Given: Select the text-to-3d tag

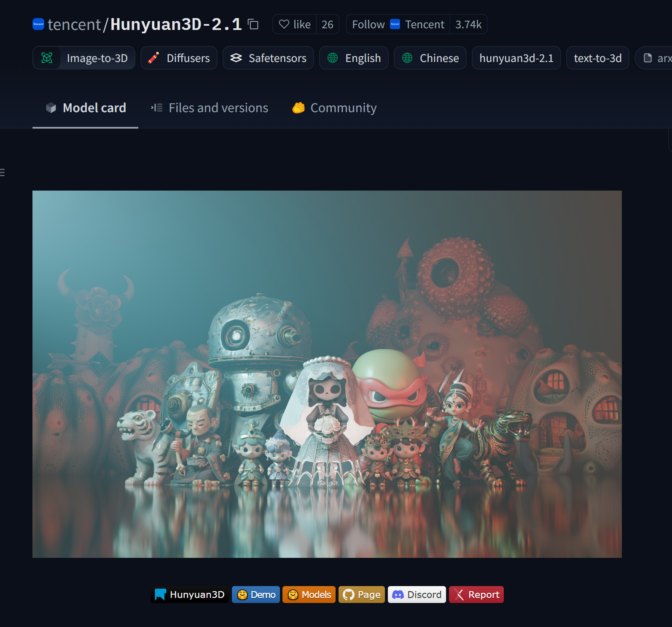Looking at the screenshot, I should [598, 58].
